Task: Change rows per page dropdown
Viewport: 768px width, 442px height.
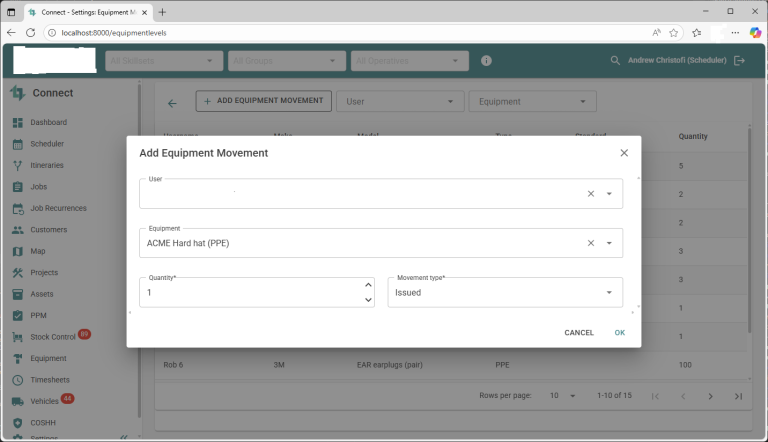Action: click(x=562, y=395)
